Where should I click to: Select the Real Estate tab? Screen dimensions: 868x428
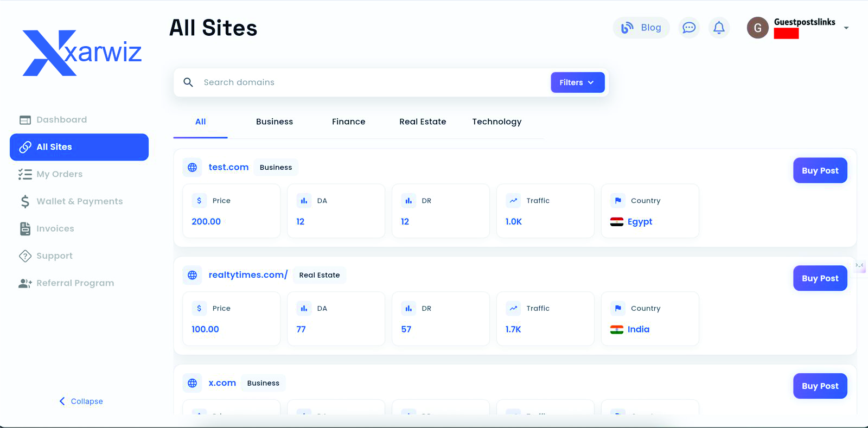(x=423, y=122)
